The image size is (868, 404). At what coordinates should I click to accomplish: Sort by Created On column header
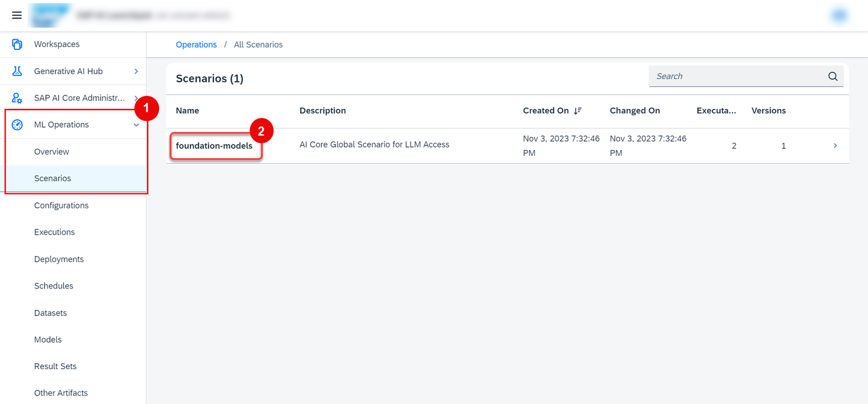pos(546,111)
